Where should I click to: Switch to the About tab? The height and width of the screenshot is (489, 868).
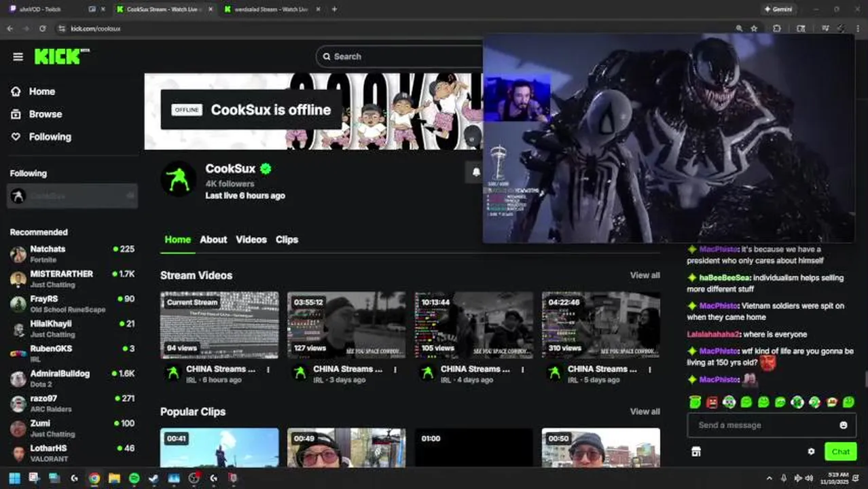213,240
